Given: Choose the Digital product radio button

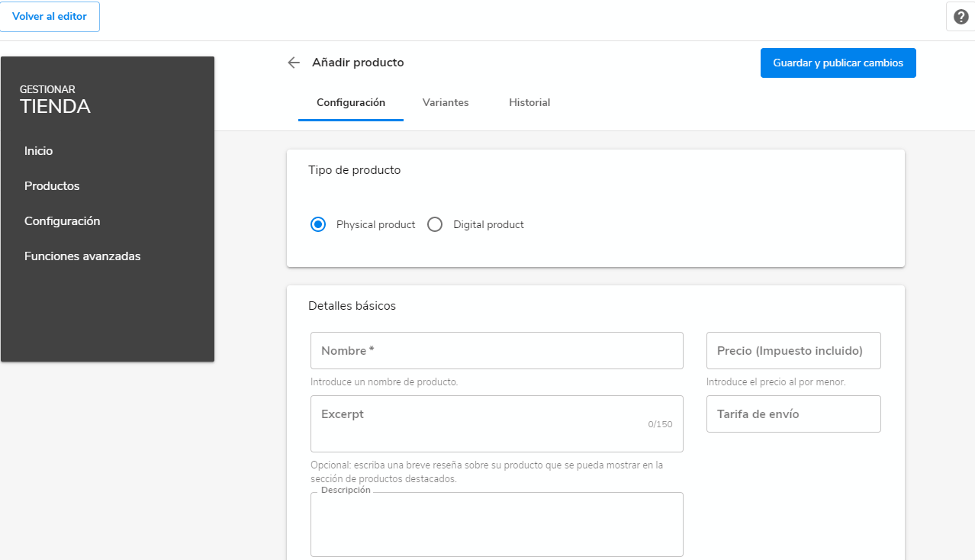Looking at the screenshot, I should pos(435,224).
